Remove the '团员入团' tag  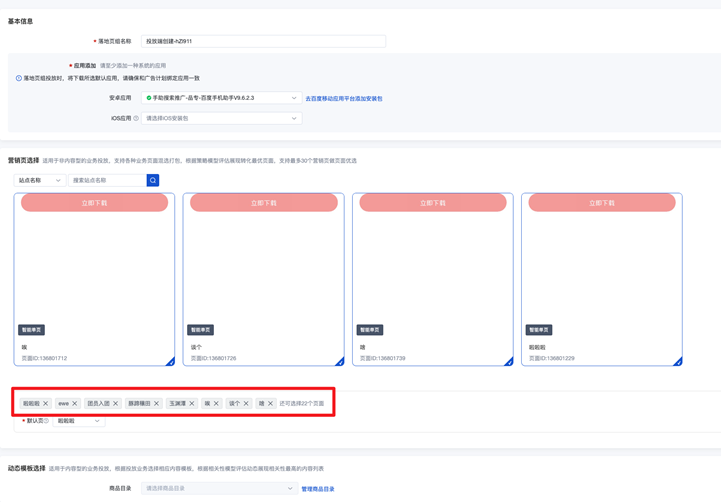click(116, 404)
